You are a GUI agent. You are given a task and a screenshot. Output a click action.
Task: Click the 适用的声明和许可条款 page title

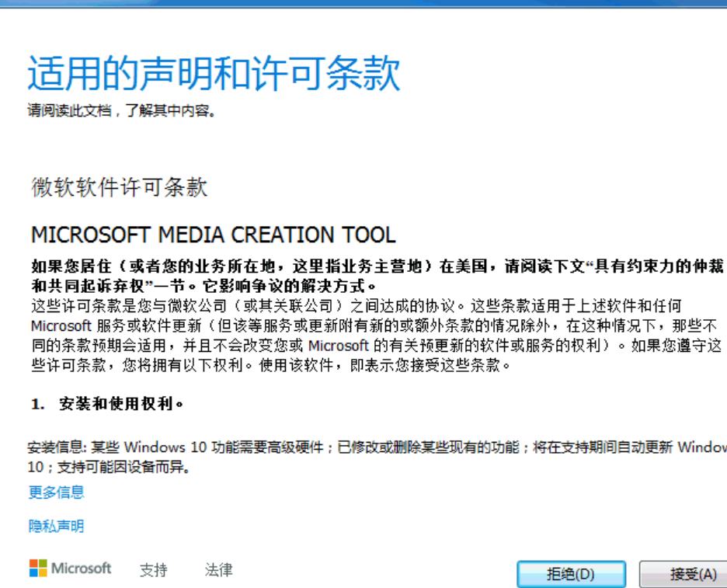[214, 74]
